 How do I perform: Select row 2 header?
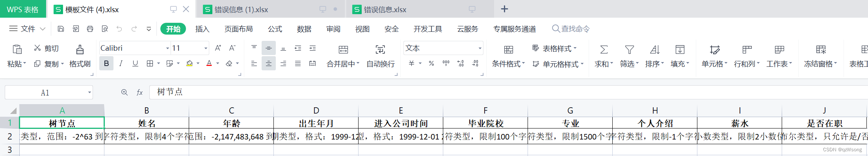(x=9, y=136)
